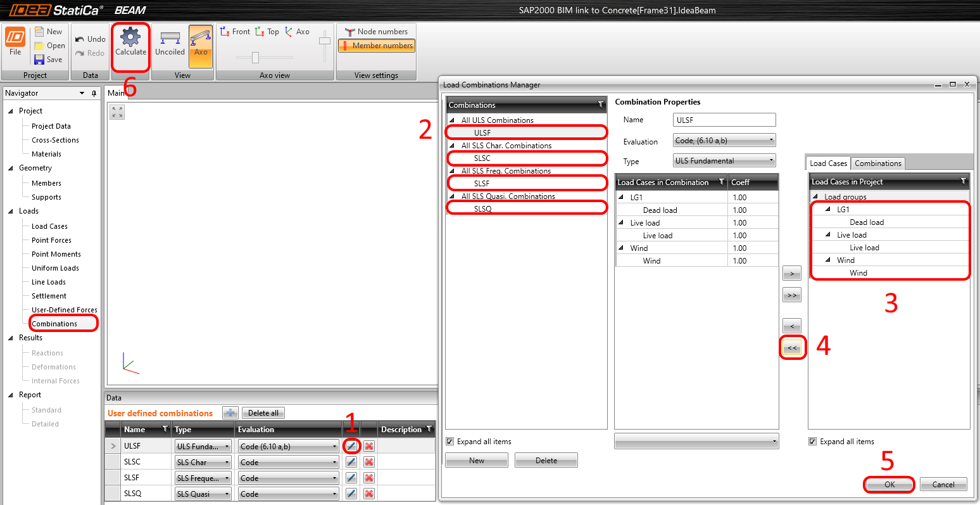Toggle Expand all items under Combinations list
Screen dimensions: 980x505
[450, 442]
